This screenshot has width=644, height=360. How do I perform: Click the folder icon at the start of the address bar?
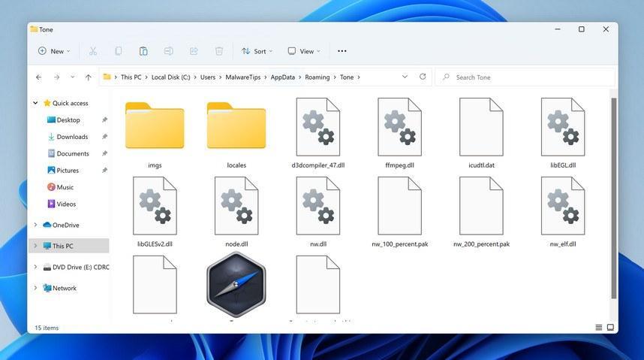[107, 77]
